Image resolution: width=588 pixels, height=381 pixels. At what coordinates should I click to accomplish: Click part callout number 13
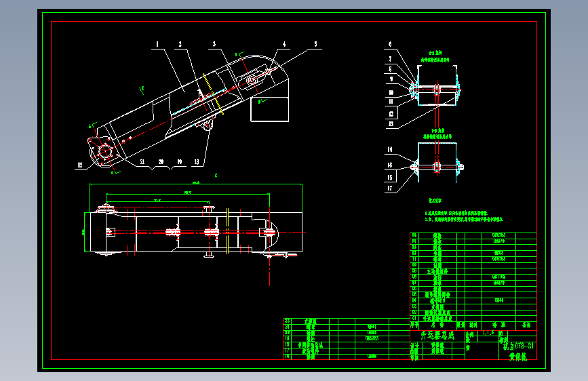(x=391, y=124)
